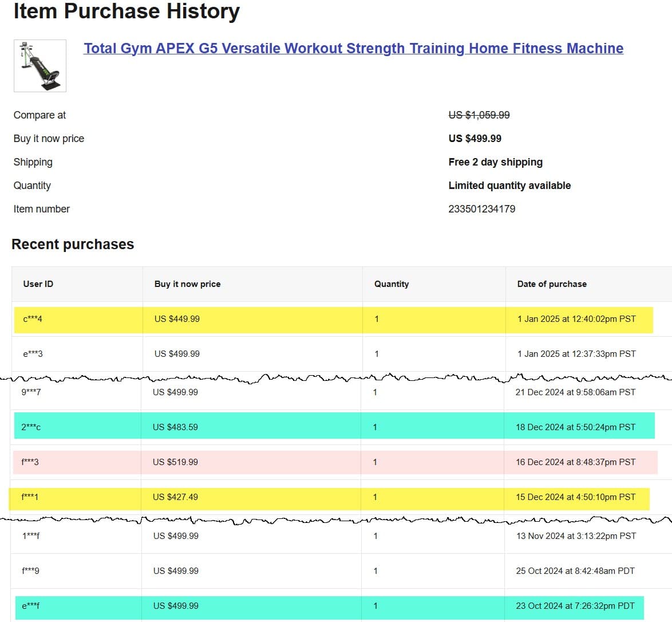672x622 pixels.
Task: Click the Buy it now price column header
Action: click(187, 284)
